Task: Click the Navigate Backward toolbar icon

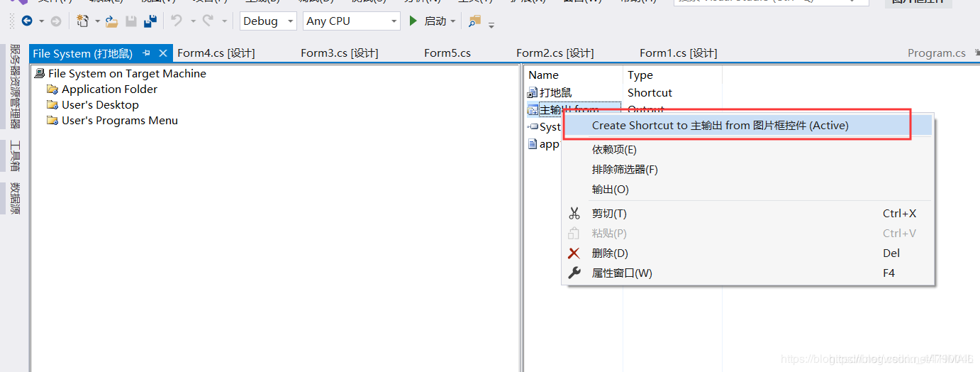Action: (x=27, y=21)
